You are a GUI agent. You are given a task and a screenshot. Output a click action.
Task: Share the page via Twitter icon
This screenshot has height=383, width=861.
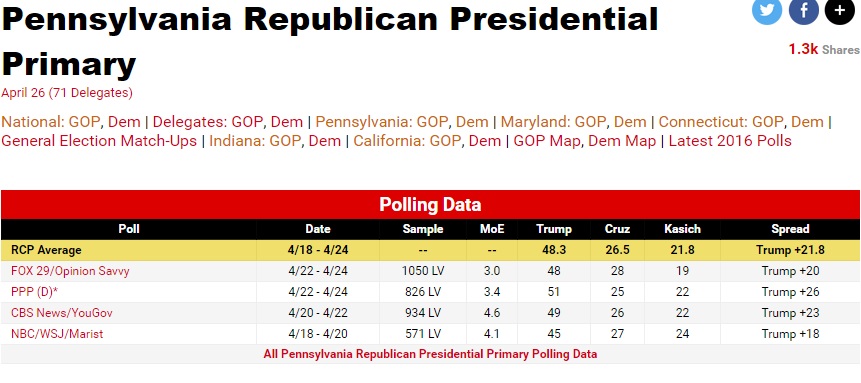[x=767, y=10]
